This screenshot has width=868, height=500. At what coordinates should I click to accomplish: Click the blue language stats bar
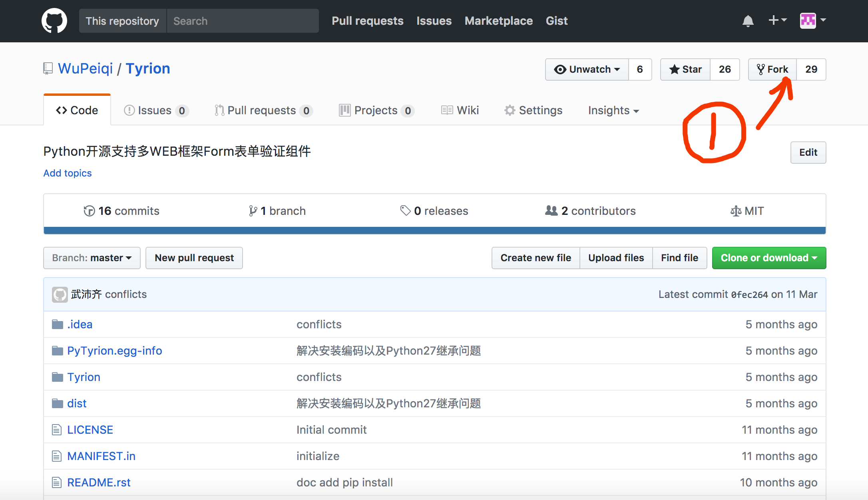coord(434,230)
